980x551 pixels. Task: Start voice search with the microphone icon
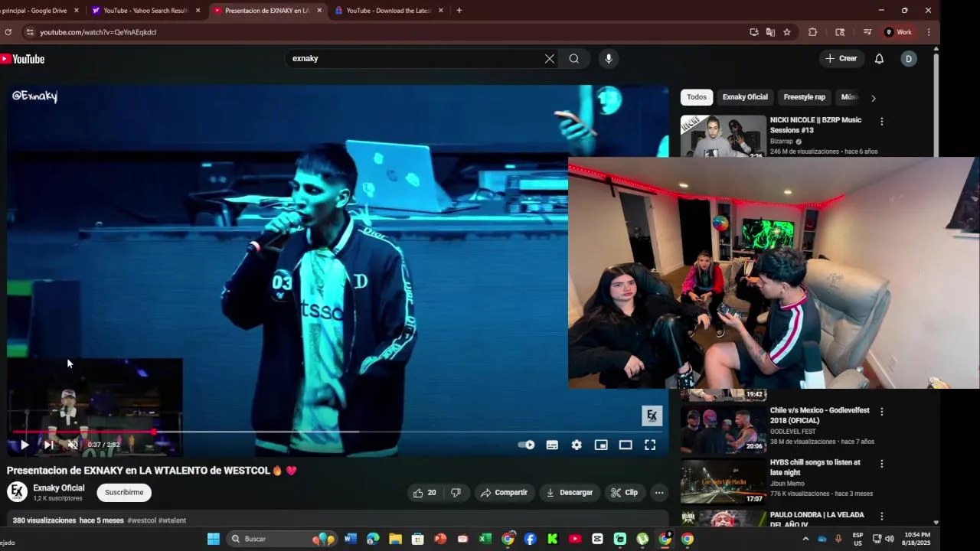pyautogui.click(x=608, y=59)
